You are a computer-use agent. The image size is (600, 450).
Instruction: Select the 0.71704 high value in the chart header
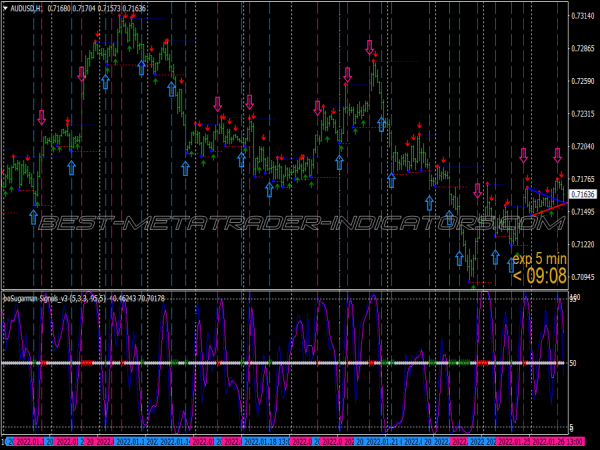[x=84, y=9]
